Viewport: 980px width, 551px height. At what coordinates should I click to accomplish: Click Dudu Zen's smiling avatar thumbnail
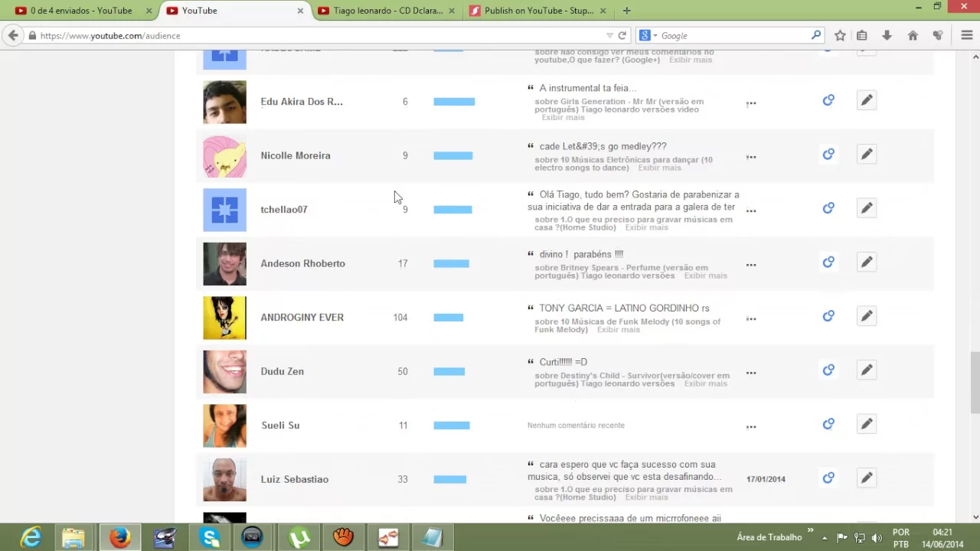pyautogui.click(x=224, y=371)
